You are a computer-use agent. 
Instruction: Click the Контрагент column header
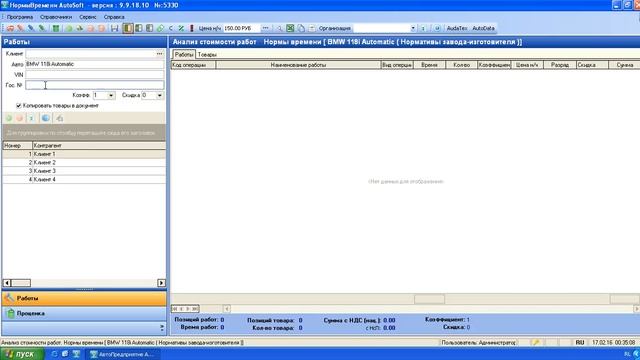[x=99, y=145]
